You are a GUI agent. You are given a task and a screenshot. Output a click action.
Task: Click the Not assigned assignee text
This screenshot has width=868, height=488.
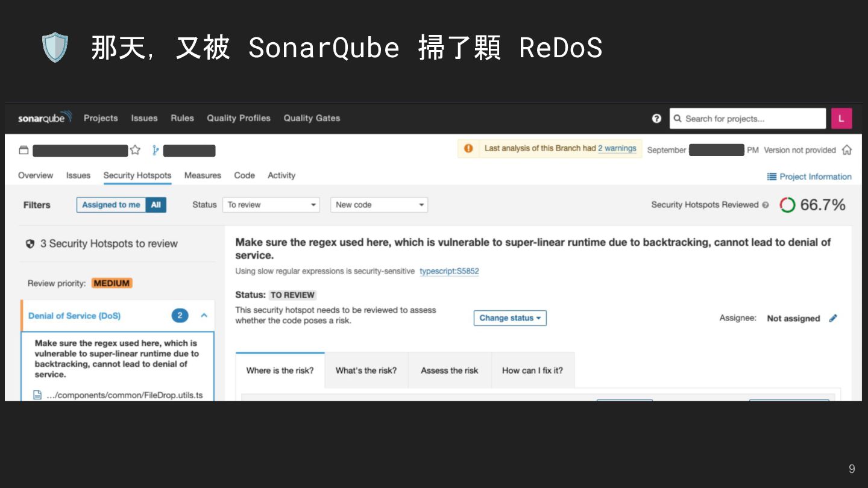click(793, 318)
